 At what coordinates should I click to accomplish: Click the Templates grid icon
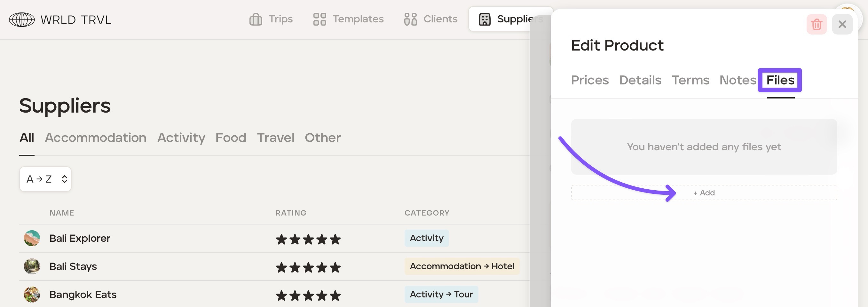319,19
